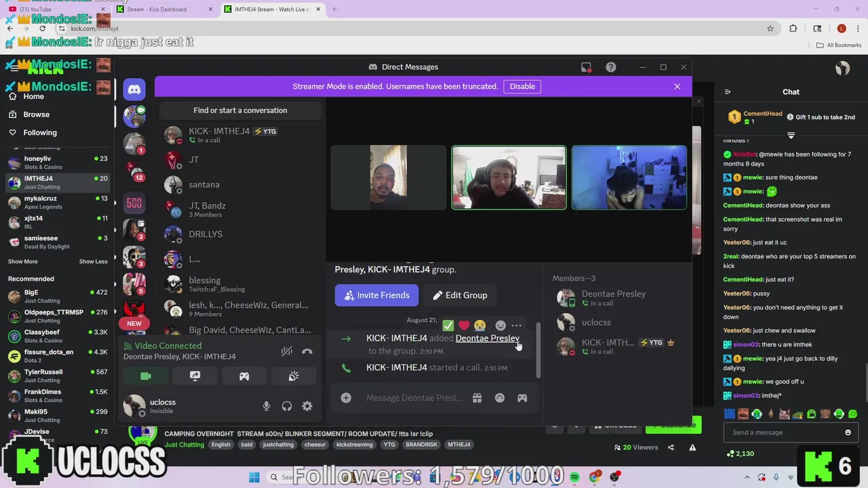Open DRILLYS direct message
The width and height of the screenshot is (868, 488).
coord(240,235)
